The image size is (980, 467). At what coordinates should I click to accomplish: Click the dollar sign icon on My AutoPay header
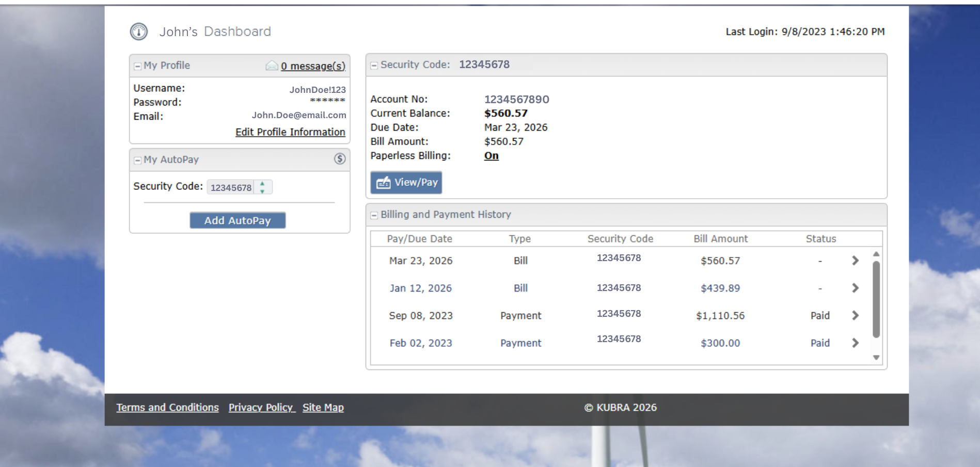point(340,159)
